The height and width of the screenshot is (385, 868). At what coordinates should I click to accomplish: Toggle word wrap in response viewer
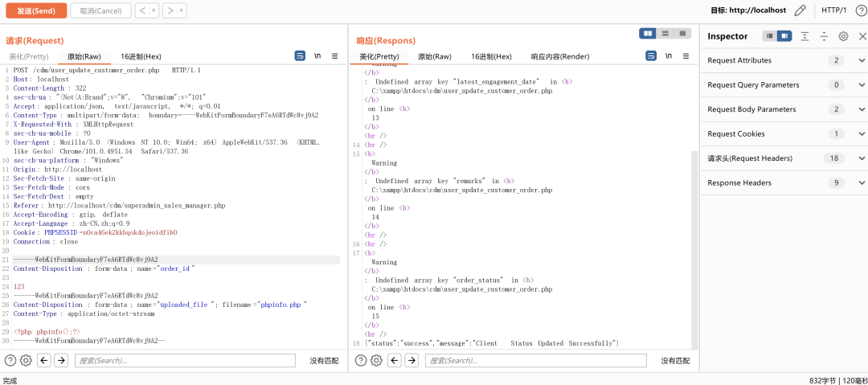(652, 56)
